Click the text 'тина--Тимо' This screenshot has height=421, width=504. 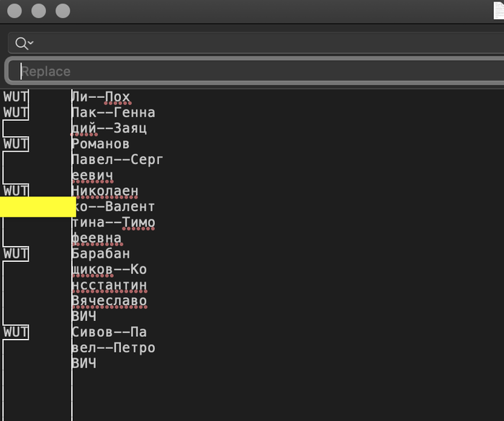[113, 222]
